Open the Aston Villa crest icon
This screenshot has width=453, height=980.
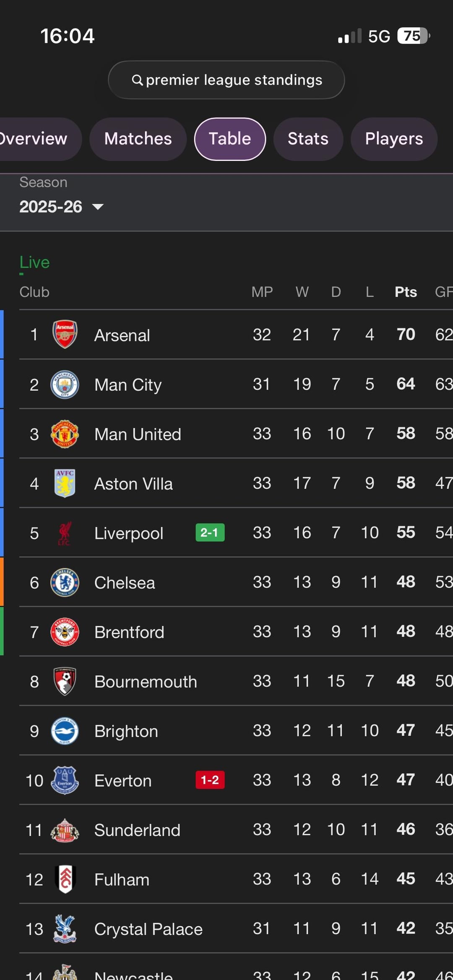pyautogui.click(x=65, y=483)
